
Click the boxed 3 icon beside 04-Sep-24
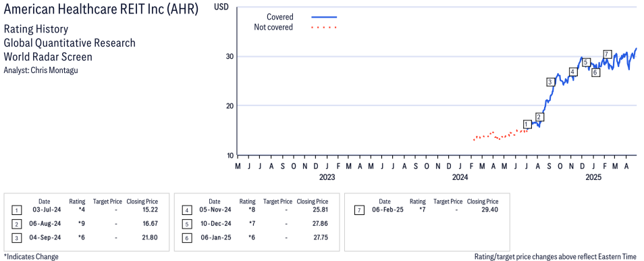click(x=16, y=238)
